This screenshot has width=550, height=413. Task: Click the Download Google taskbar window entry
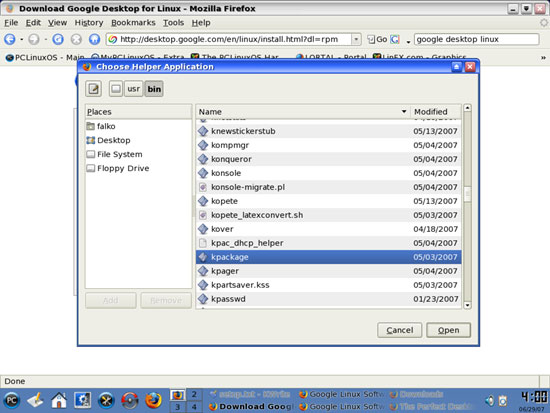click(252, 407)
